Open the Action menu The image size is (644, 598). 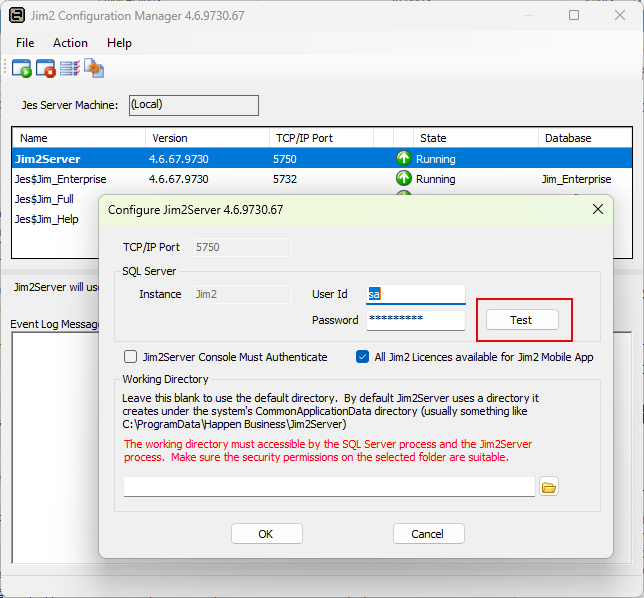70,43
